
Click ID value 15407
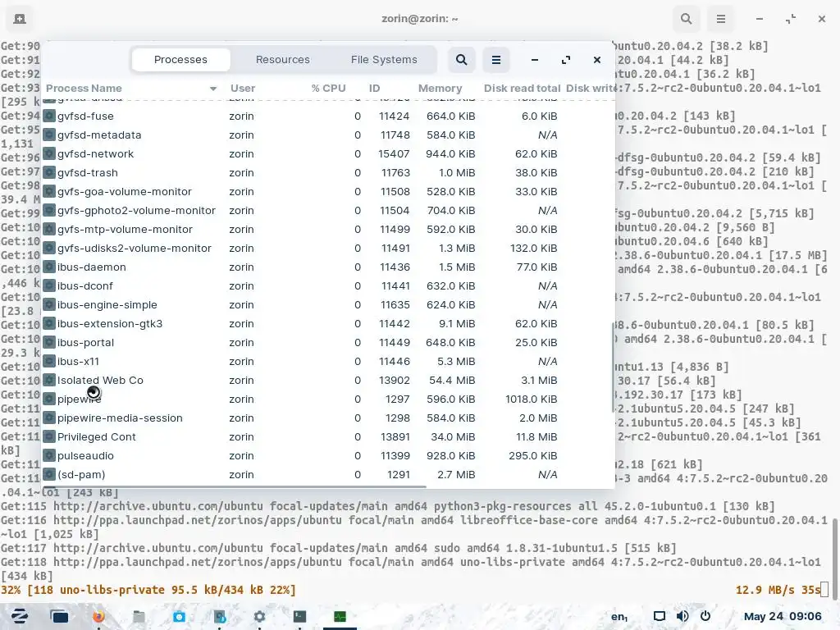click(x=394, y=153)
